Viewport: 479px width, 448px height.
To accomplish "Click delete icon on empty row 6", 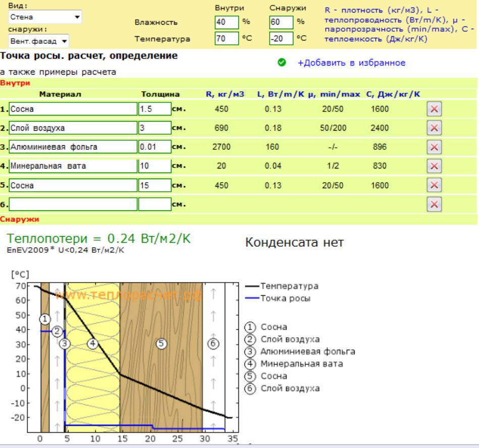I will pos(434,204).
